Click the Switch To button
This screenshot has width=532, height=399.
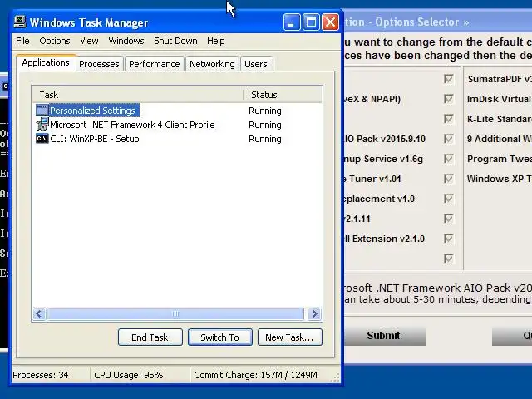point(219,337)
